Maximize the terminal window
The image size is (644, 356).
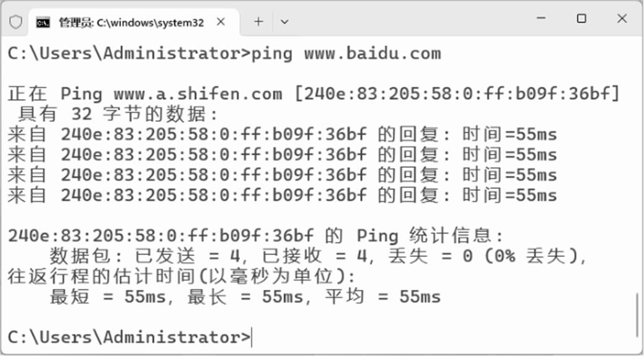[x=581, y=19]
